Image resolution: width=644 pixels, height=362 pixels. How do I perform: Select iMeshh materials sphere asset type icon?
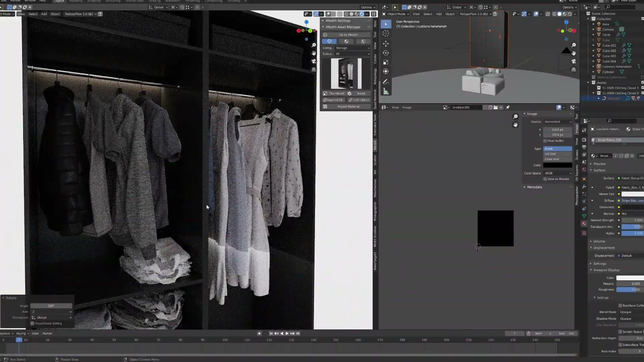pos(346,42)
